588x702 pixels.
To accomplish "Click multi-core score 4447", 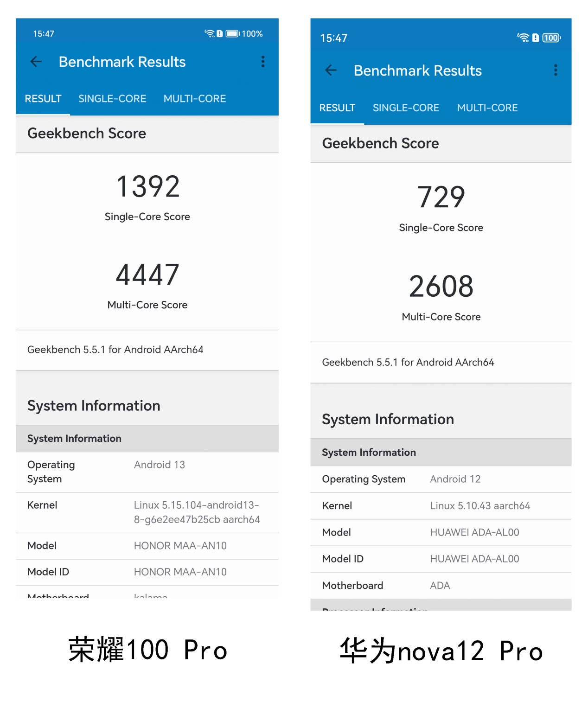I will [147, 274].
